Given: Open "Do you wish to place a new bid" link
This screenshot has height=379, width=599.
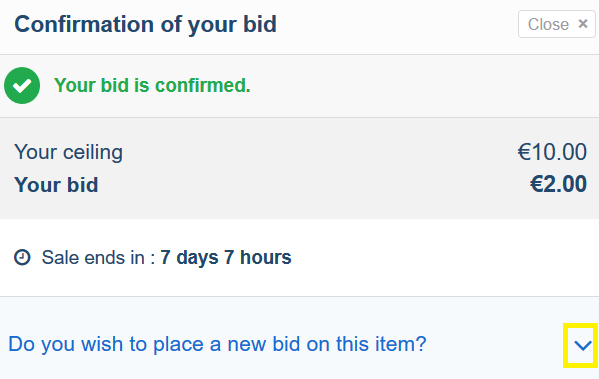Looking at the screenshot, I should 217,344.
